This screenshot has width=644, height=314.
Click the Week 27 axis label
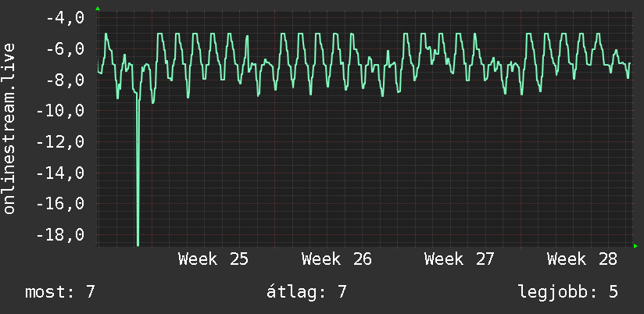tap(460, 260)
